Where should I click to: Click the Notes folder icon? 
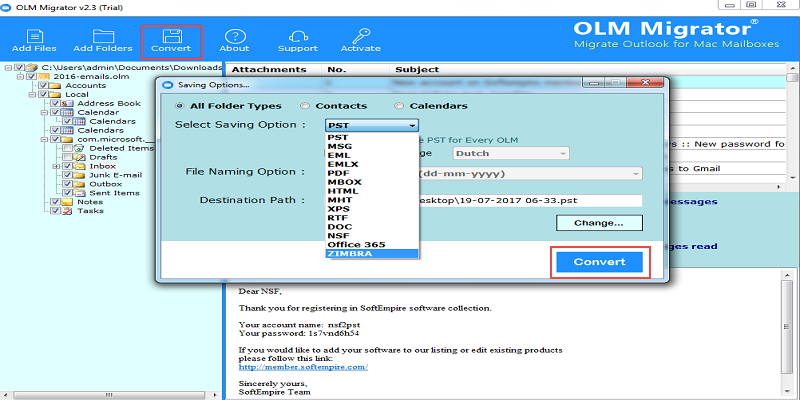[x=68, y=202]
